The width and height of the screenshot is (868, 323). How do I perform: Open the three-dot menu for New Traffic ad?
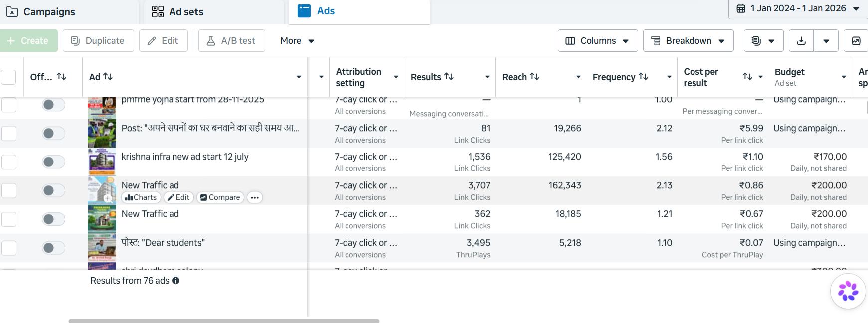pyautogui.click(x=255, y=198)
